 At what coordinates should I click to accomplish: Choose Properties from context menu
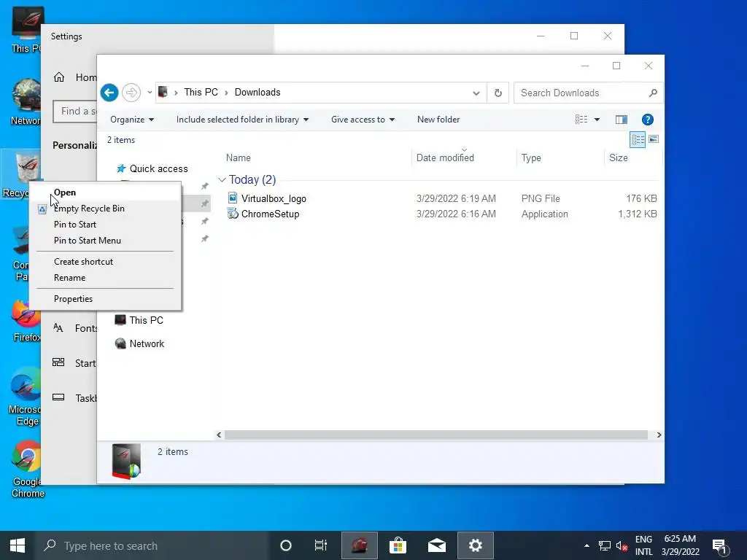pos(105,298)
